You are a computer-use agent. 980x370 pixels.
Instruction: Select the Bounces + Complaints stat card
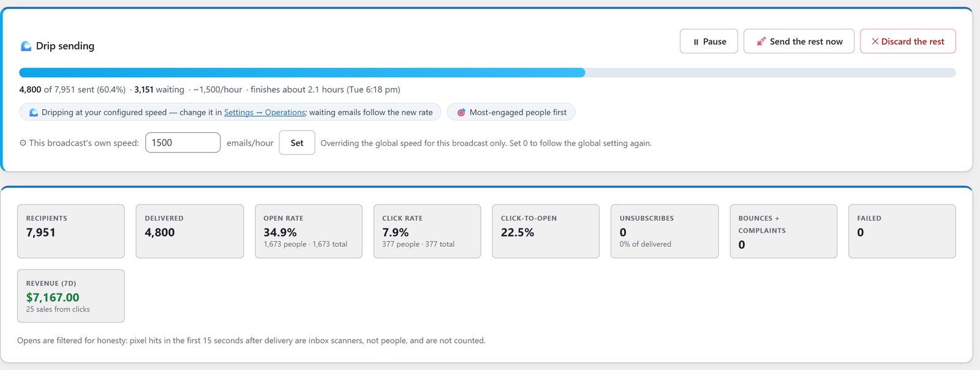pos(783,231)
